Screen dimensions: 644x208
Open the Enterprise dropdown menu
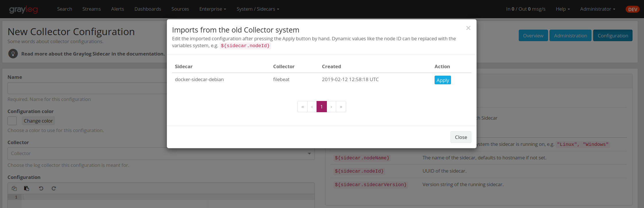coord(213,9)
